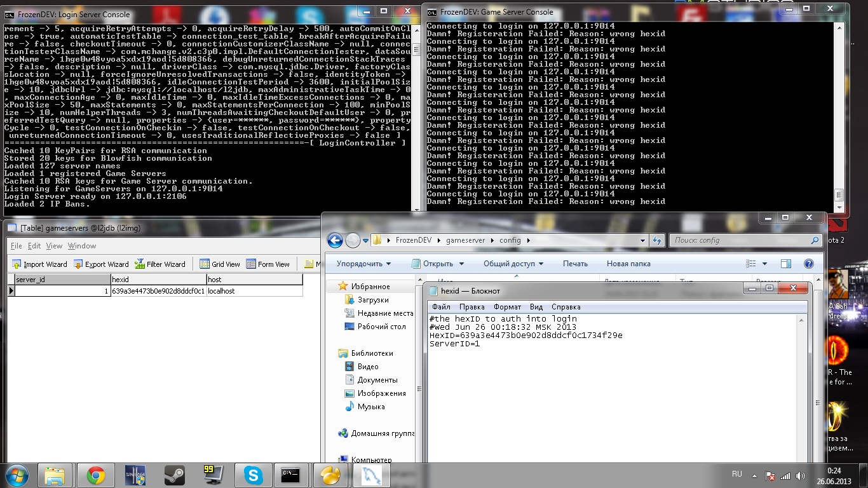Open the Общий доступ dropdown

(513, 264)
